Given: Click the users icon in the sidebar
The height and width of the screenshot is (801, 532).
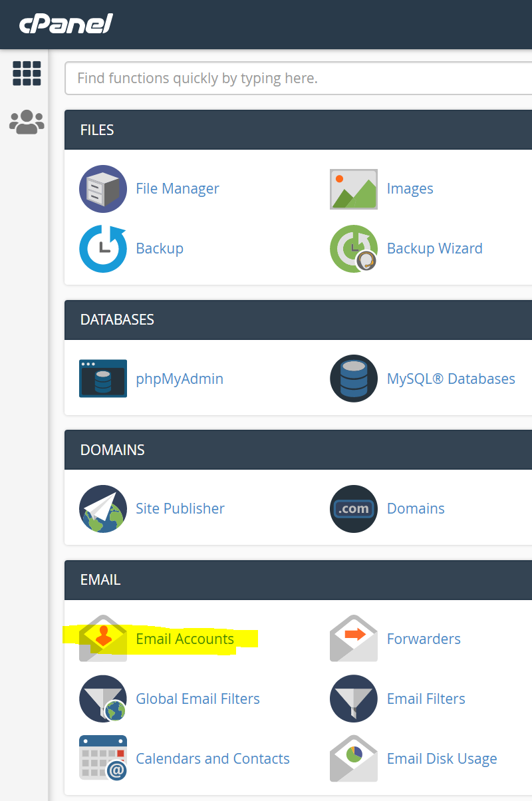Looking at the screenshot, I should tap(26, 122).
